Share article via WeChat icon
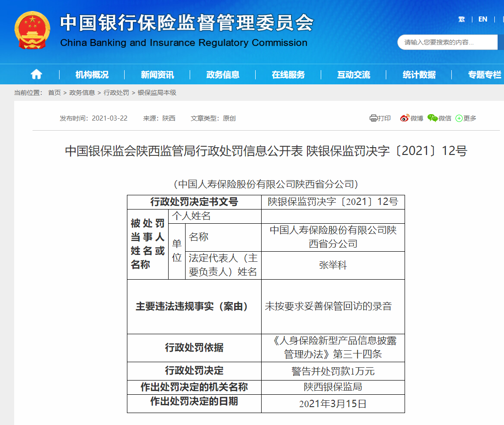The height and width of the screenshot is (425, 504). [433, 118]
